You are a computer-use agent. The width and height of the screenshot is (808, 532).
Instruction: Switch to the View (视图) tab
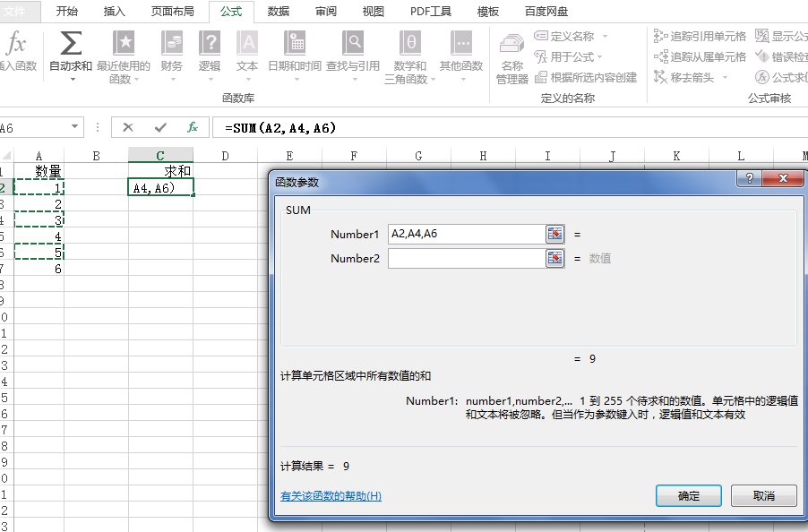tap(373, 12)
